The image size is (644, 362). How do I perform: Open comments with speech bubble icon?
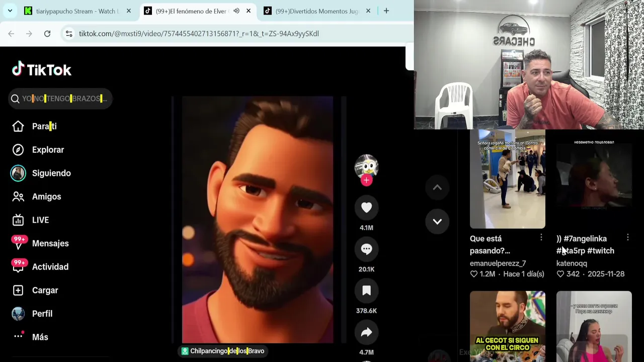[x=366, y=249]
